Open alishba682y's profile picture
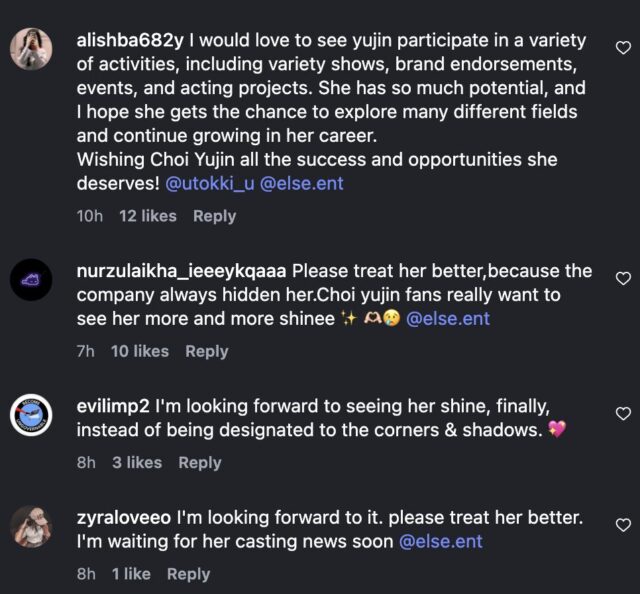The image size is (640, 594). point(31,49)
